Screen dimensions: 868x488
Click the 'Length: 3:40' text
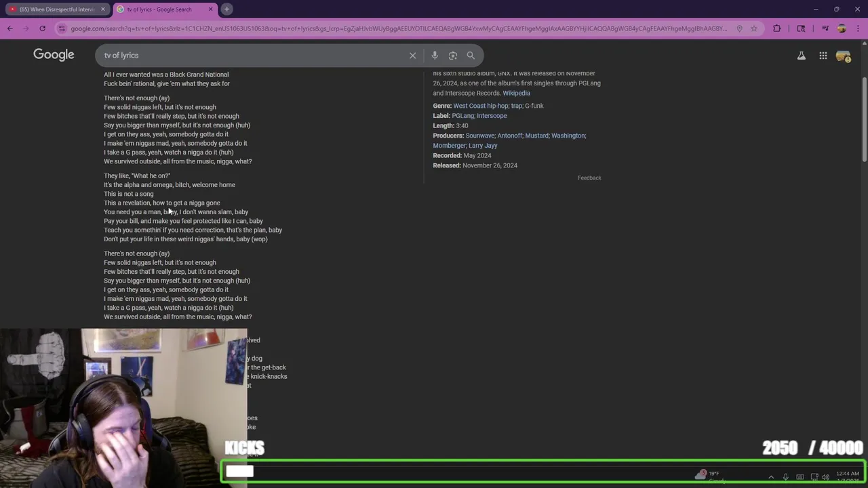(x=451, y=125)
